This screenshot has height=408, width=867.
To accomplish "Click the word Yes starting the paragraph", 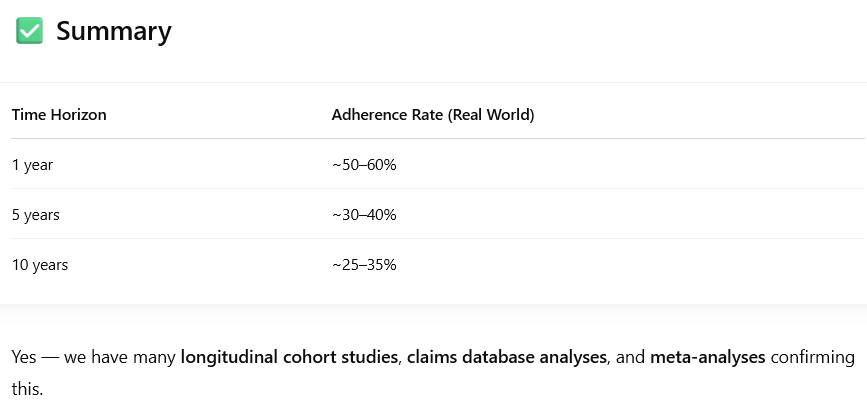I will click(x=24, y=357).
